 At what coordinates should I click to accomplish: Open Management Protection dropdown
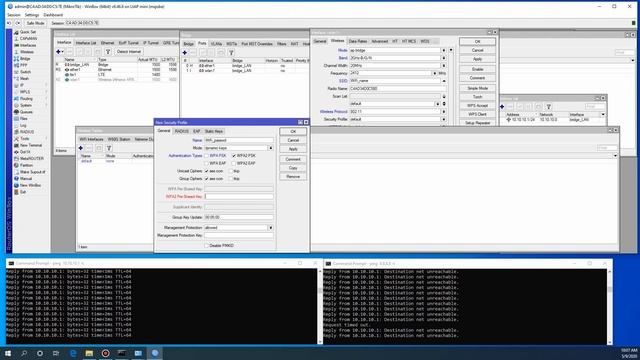270,227
